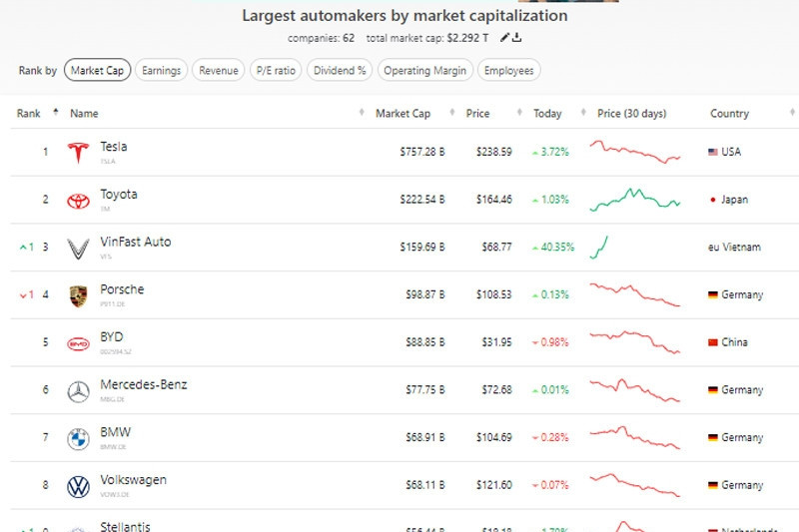Screen dimensions: 799x532
Task: Click the Volkswagen logo icon
Action: [78, 486]
